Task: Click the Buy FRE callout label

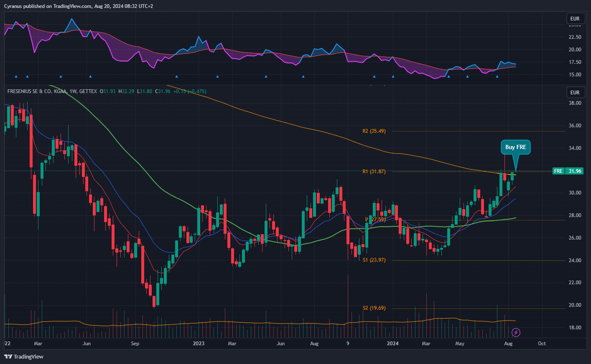Action: coord(516,147)
